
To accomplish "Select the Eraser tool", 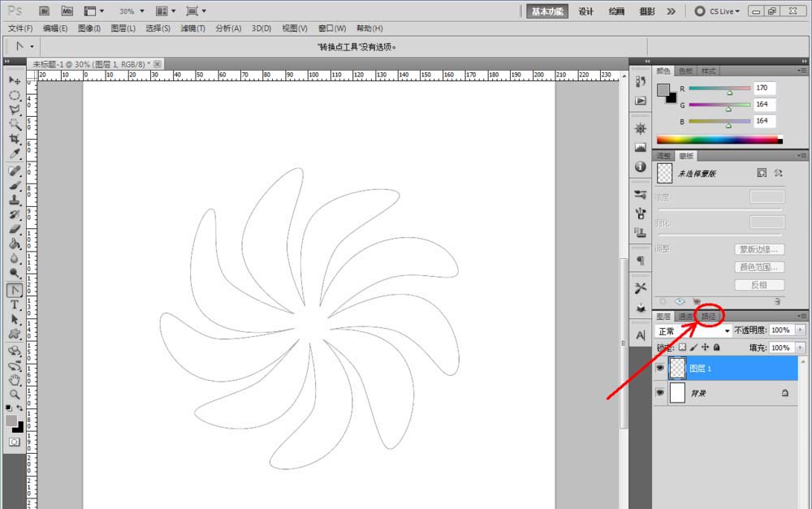I will tap(15, 229).
